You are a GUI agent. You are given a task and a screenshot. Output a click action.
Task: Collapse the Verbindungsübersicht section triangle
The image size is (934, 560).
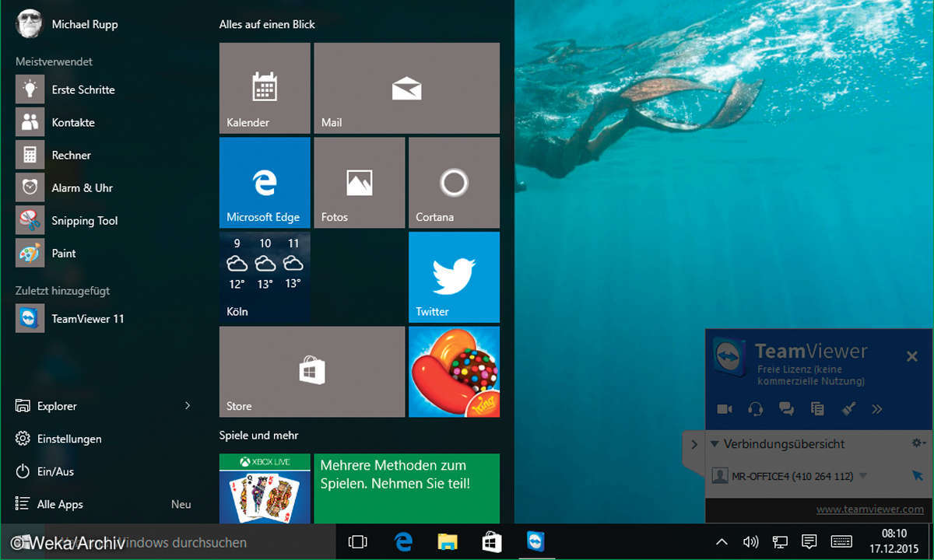point(715,444)
